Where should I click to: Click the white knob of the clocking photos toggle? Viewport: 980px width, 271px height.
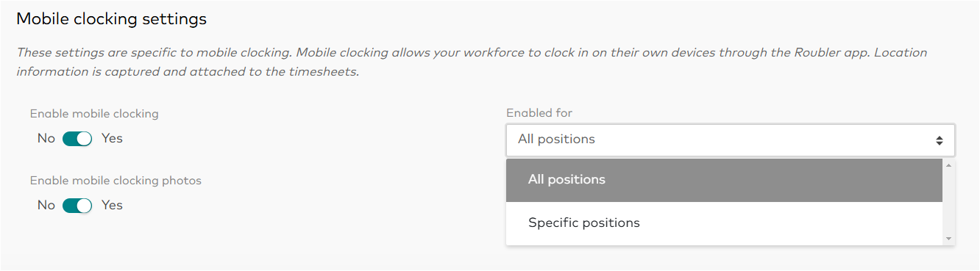[85, 206]
